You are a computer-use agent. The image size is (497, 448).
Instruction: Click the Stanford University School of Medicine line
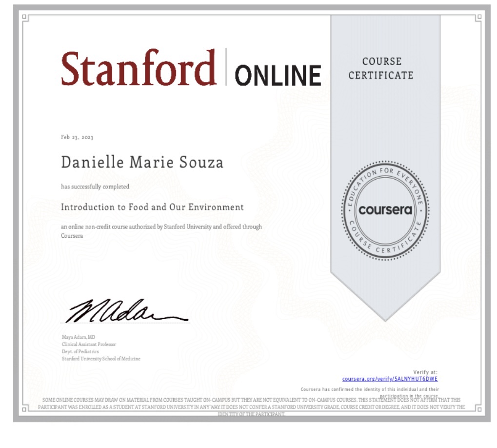[x=101, y=359]
